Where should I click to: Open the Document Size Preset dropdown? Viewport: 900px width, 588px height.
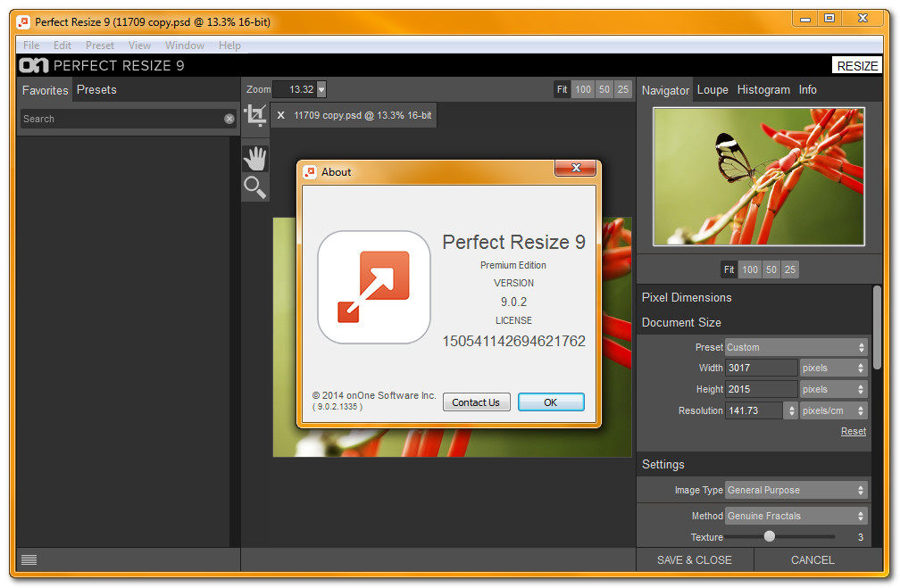pos(796,347)
